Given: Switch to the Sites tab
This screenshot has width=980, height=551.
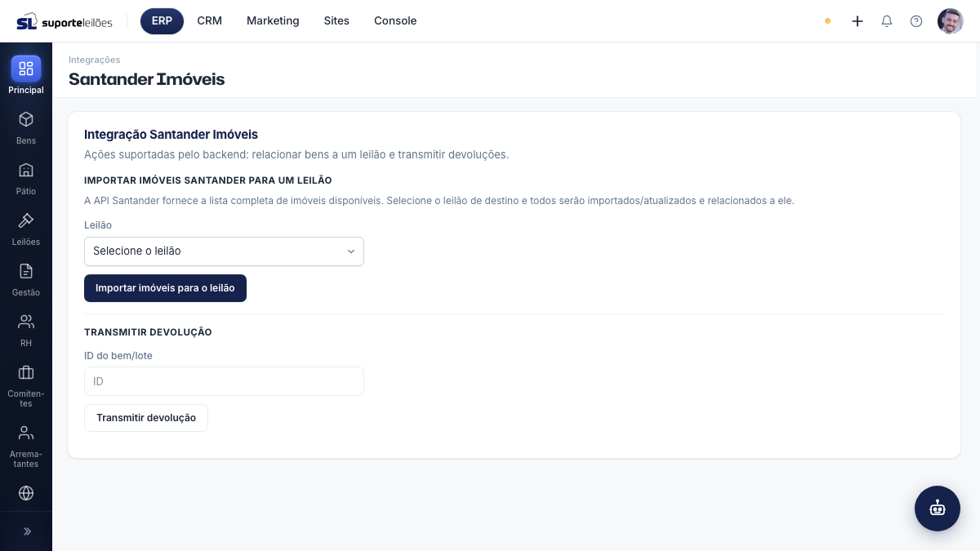Looking at the screenshot, I should tap(336, 21).
